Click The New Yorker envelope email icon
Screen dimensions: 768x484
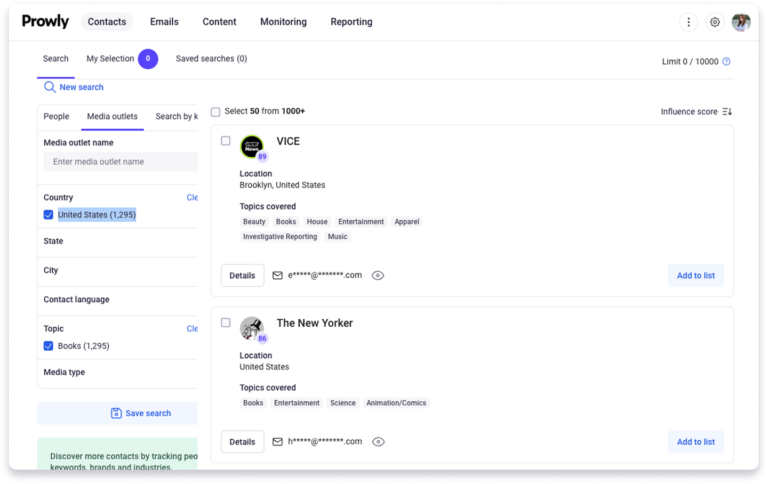(278, 441)
